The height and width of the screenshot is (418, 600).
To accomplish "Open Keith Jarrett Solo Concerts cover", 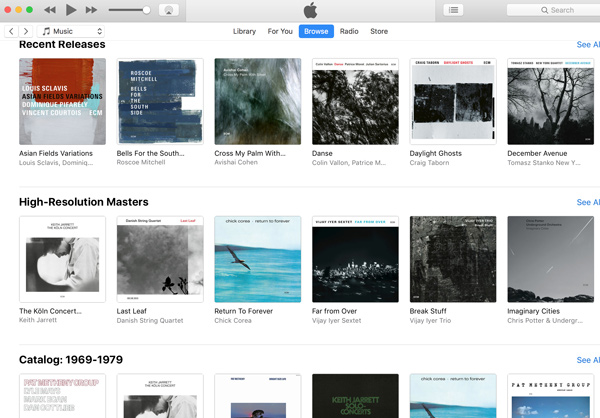I will click(x=355, y=396).
